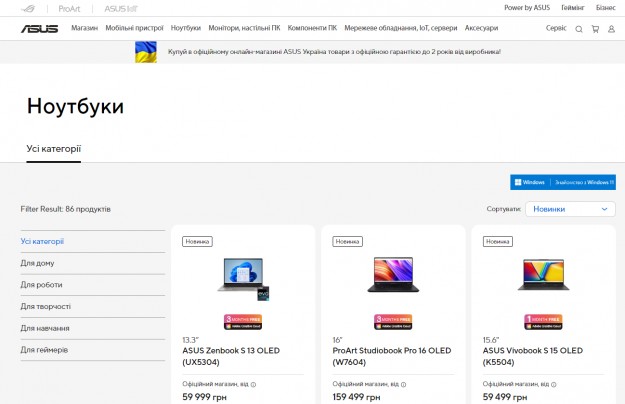
Task: Click info icon under Vivobook S 15 price
Action: [x=553, y=384]
